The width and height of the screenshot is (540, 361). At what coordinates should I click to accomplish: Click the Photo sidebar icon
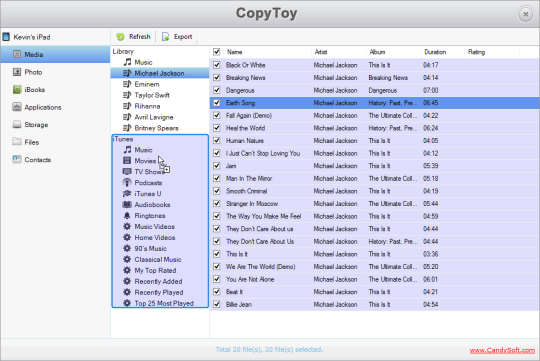[x=17, y=72]
